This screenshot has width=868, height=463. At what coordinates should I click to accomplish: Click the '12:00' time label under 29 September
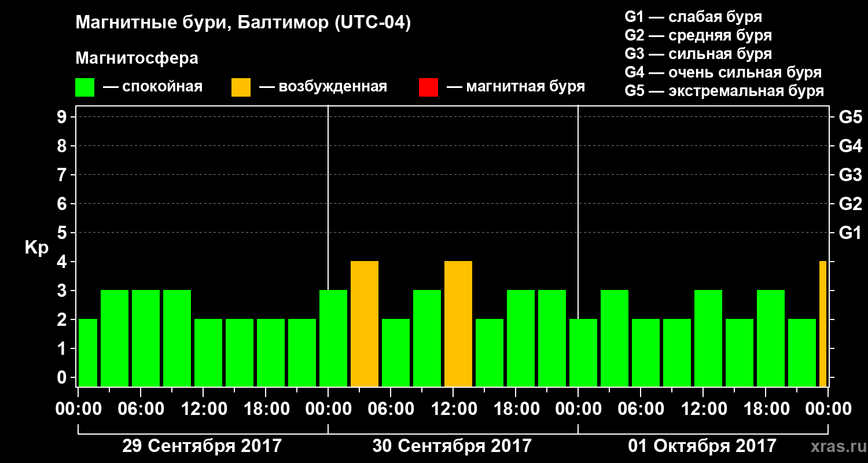pos(203,409)
